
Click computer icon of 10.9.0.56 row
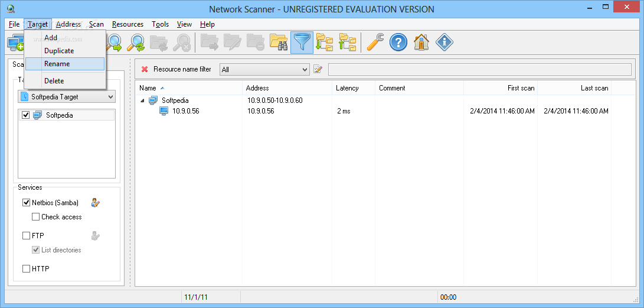click(164, 111)
